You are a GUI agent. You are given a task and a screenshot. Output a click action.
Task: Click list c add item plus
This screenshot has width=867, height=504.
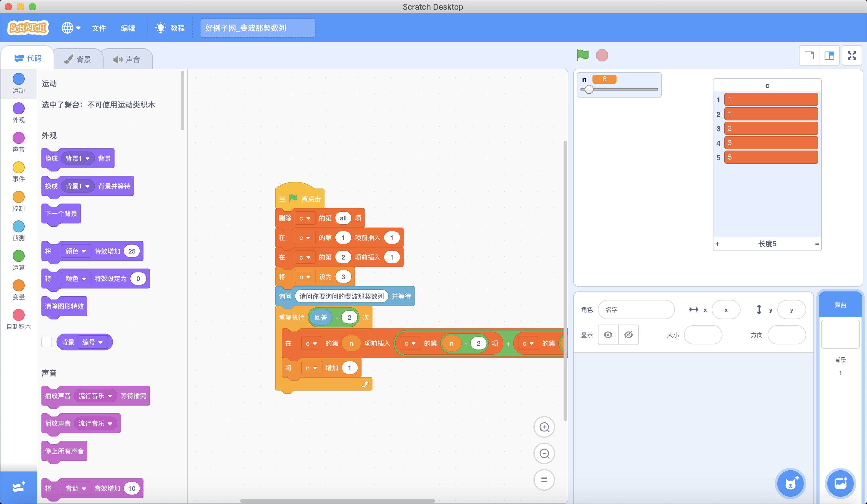717,244
